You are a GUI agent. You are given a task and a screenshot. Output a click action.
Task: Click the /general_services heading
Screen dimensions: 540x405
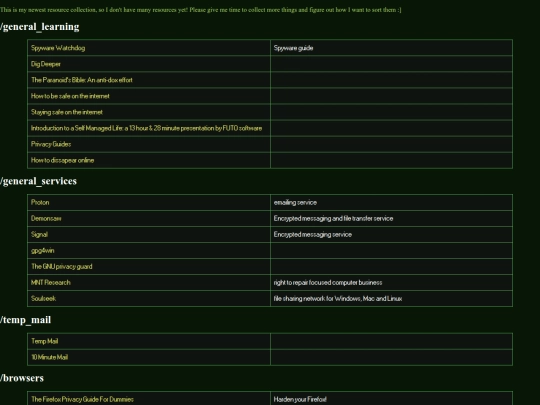tap(39, 181)
